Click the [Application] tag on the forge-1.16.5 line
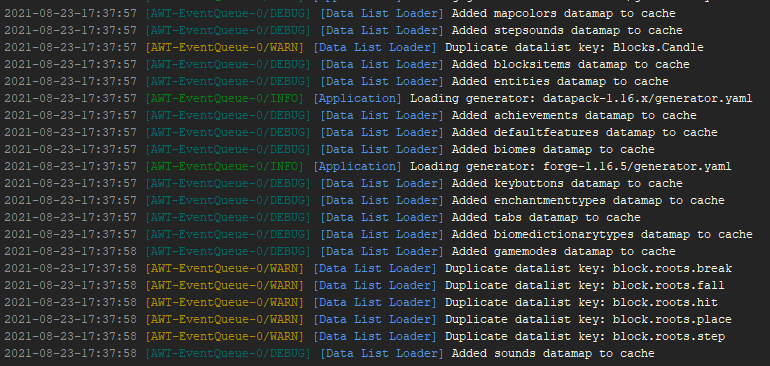Screen dimensions: 770x366 (x=358, y=167)
